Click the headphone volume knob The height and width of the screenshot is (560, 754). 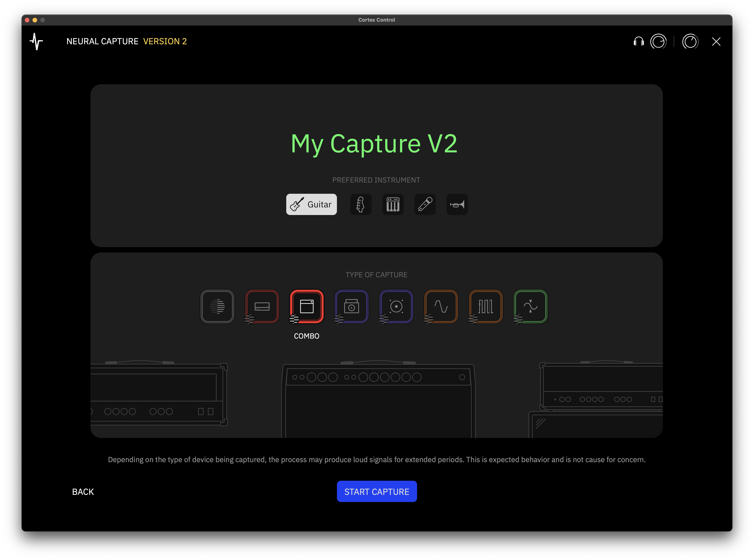click(x=658, y=42)
